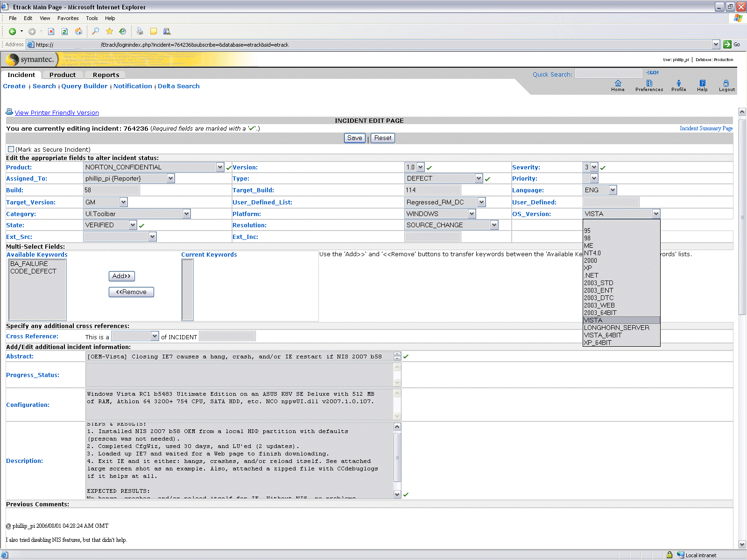Viewport: 747px width, 560px height.
Task: Click the Research books toolbar icon
Action: [x=167, y=31]
